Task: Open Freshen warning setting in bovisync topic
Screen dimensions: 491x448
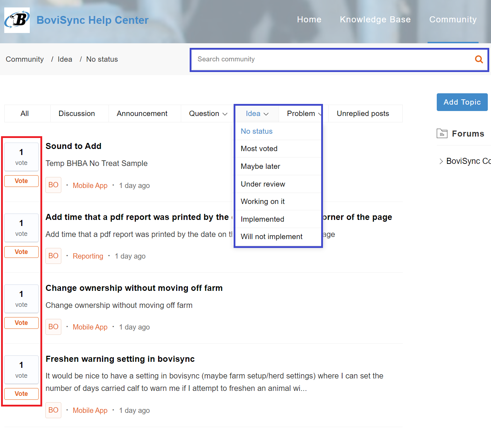Action: pos(120,359)
